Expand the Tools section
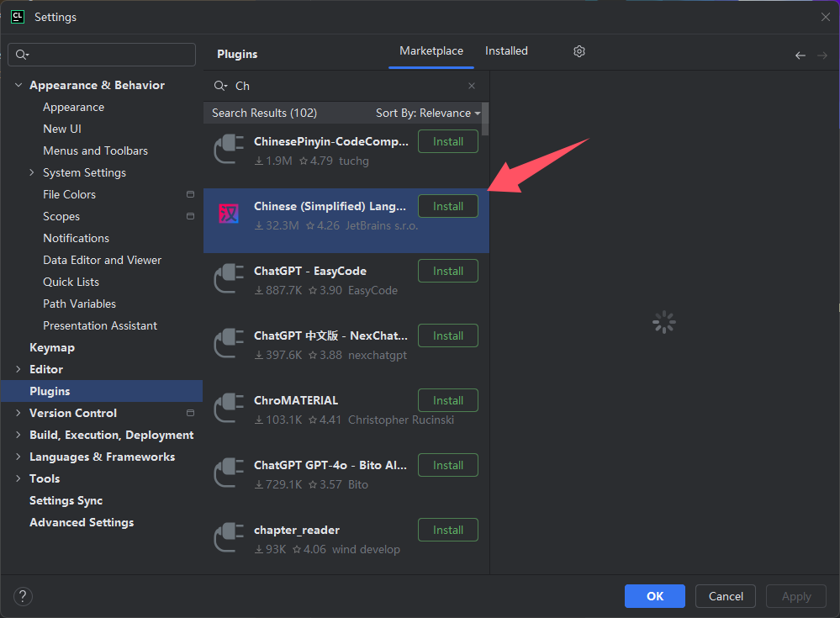Viewport: 840px width, 618px height. click(18, 478)
